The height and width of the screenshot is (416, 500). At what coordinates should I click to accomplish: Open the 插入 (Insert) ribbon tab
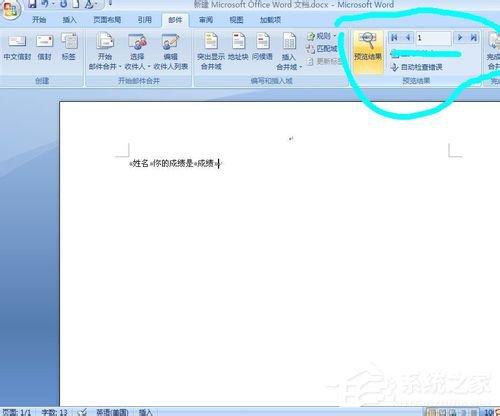pyautogui.click(x=69, y=20)
